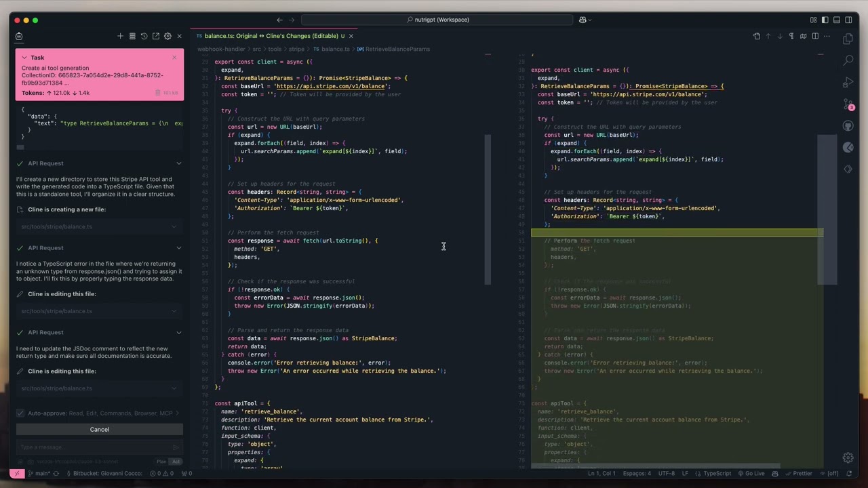
Task: Open editor More Actions ellipsis
Action: tap(827, 36)
